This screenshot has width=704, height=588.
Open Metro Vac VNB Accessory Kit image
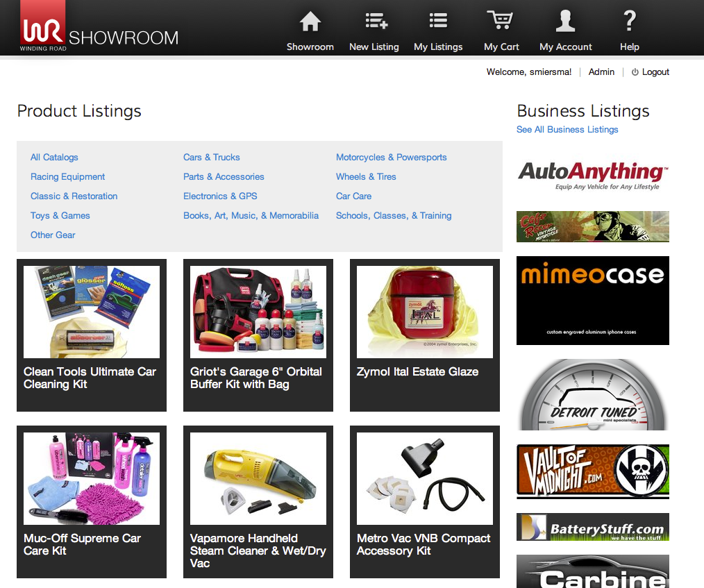425,478
